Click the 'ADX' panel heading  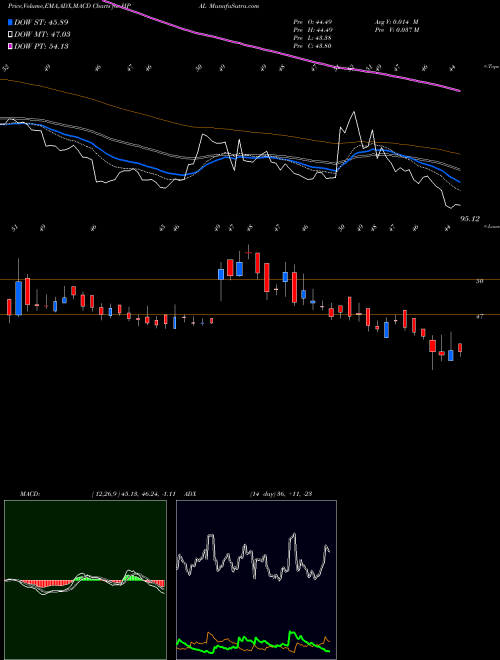coord(191,494)
